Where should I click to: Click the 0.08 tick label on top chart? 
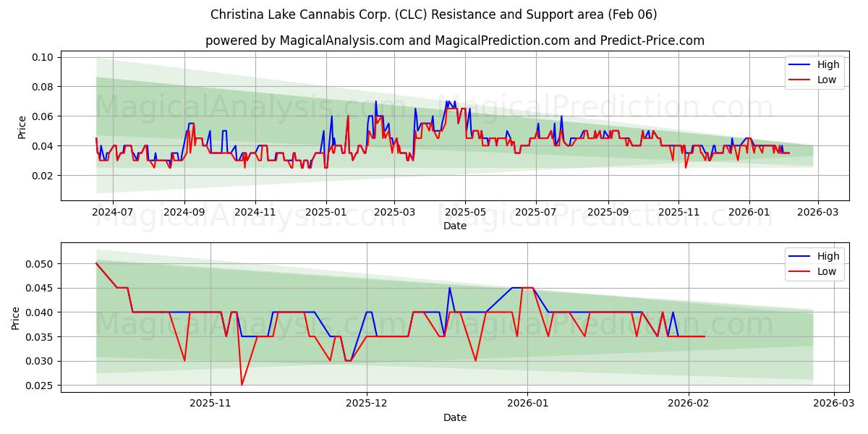[x=44, y=87]
